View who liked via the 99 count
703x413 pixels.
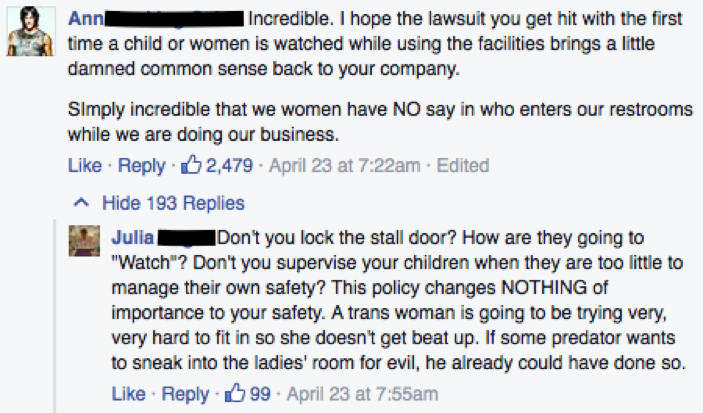pos(260,394)
